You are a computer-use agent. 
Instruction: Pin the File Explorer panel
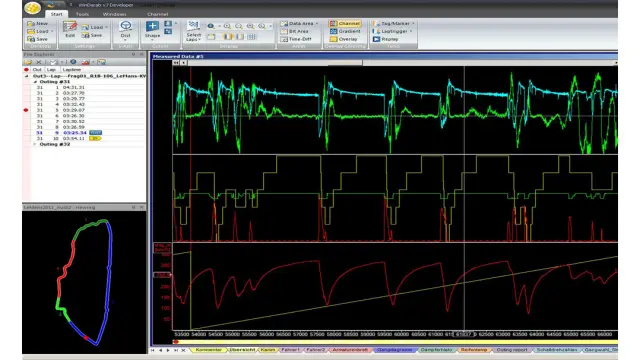pos(133,54)
